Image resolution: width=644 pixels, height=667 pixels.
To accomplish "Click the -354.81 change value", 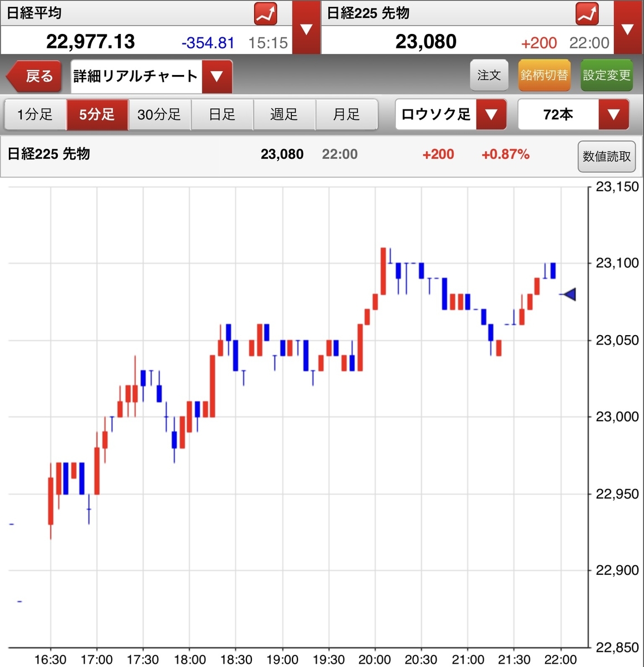I will [x=208, y=43].
